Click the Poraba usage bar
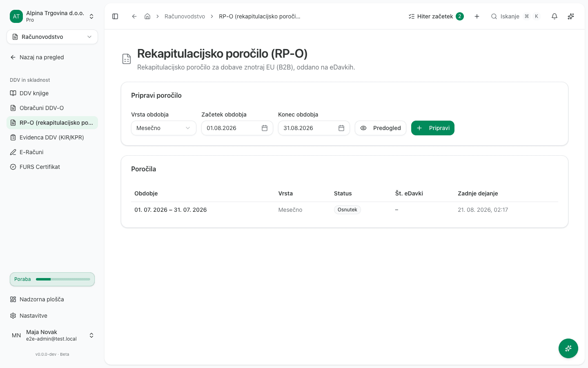This screenshot has height=368, width=588. 52,279
